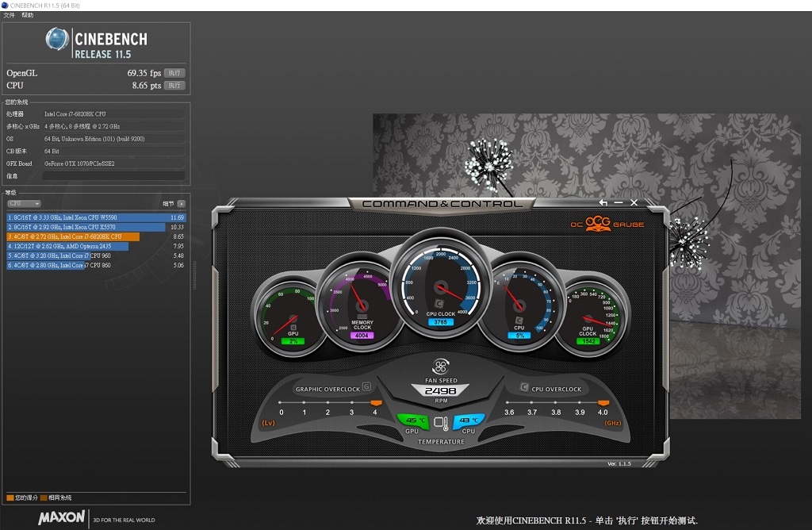Click the OC Gauge logo icon
Screen dimensions: 812x530
click(x=598, y=223)
